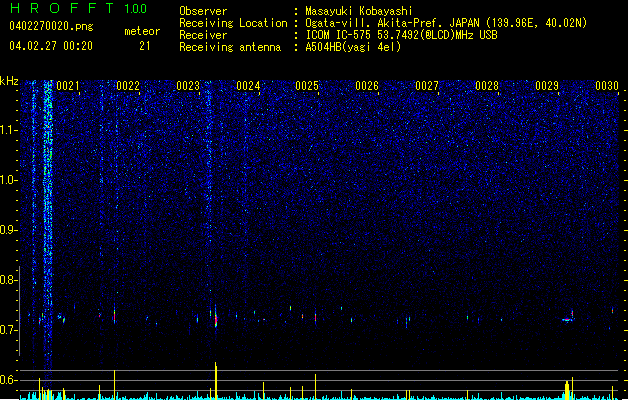Click observer name Masayuki Kobayashi
Image resolution: width=629 pixels, height=400 pixels.
coord(359,11)
